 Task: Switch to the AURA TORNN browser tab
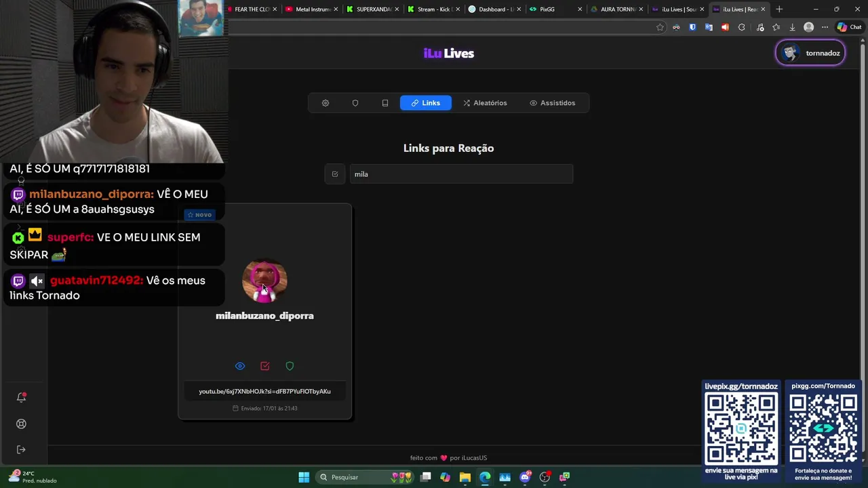pos(616,9)
